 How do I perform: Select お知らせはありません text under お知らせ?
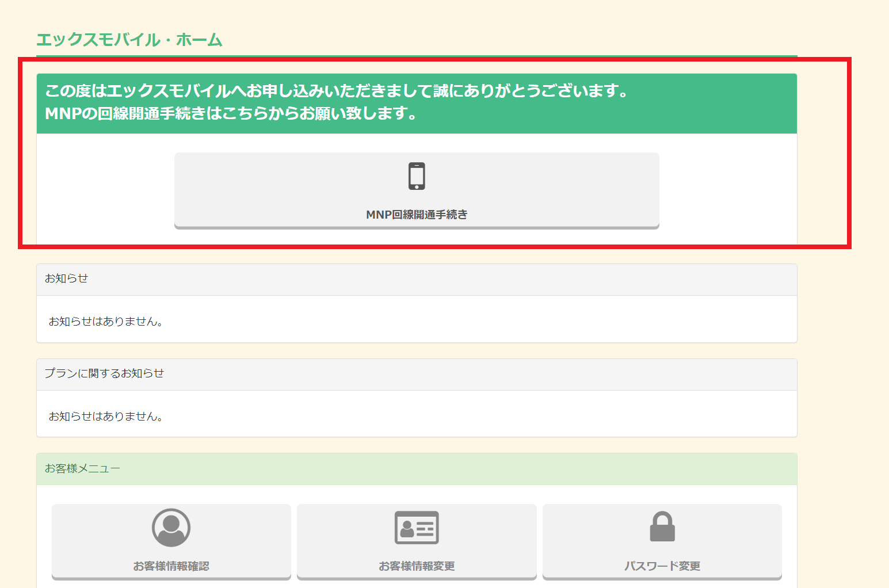point(106,322)
